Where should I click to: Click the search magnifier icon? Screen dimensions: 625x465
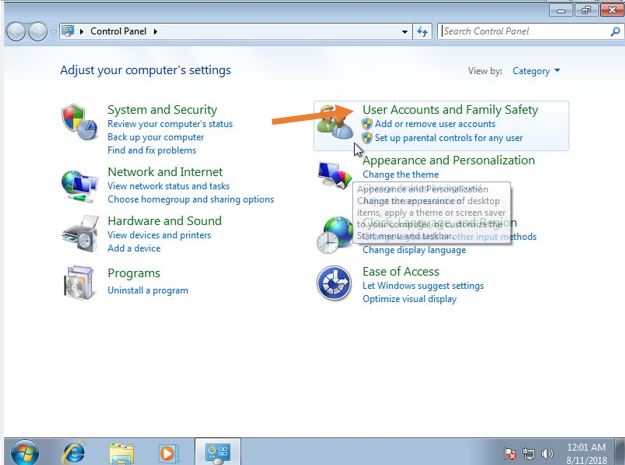615,31
